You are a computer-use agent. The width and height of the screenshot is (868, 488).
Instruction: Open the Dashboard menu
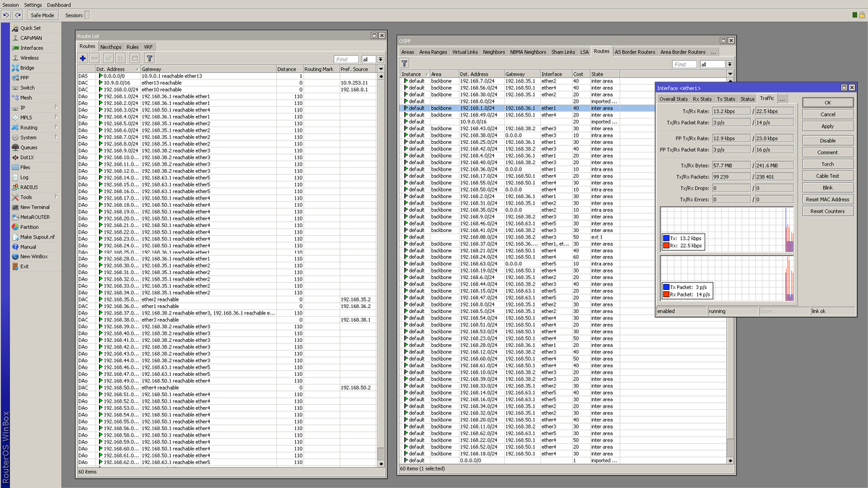59,4
